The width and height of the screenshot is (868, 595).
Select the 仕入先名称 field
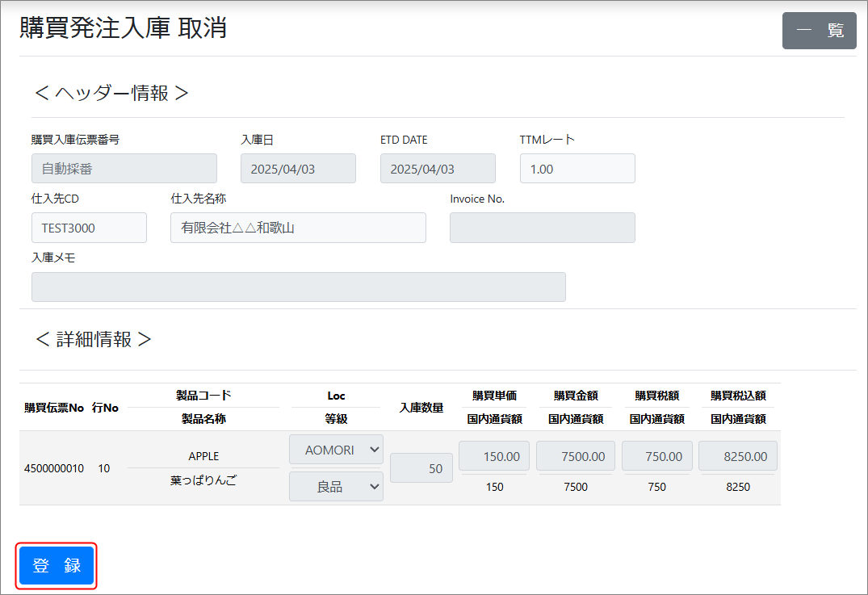coord(298,228)
